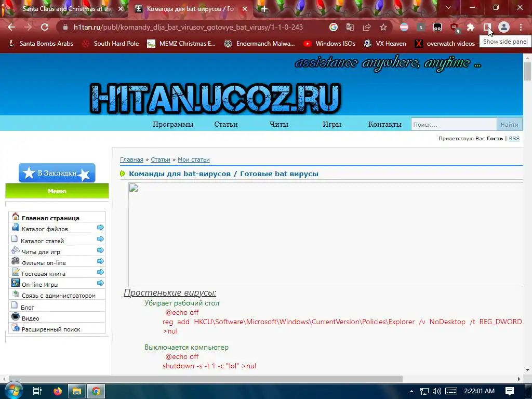This screenshot has width=532, height=399.
Task: Open Task View in the taskbar
Action: coord(37,391)
